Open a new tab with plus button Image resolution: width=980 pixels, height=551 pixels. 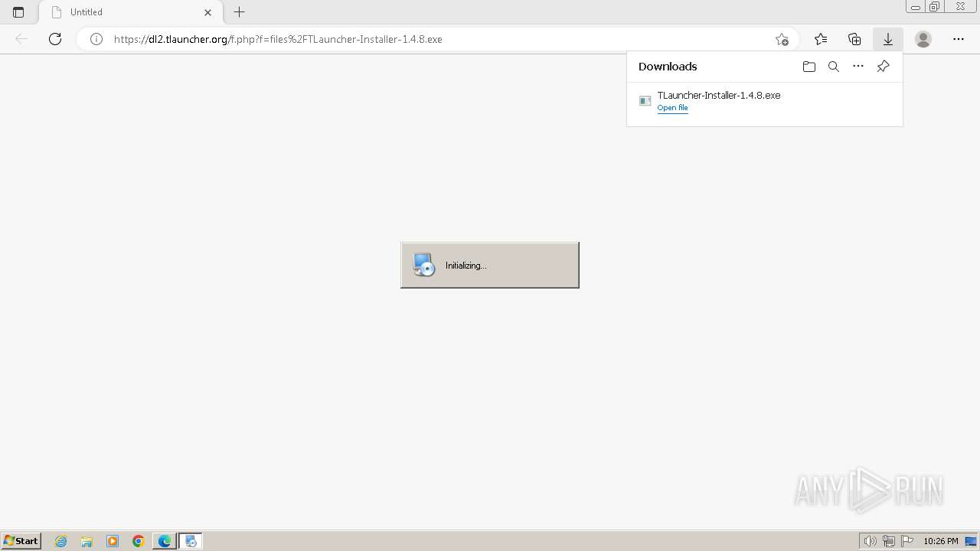pyautogui.click(x=239, y=12)
